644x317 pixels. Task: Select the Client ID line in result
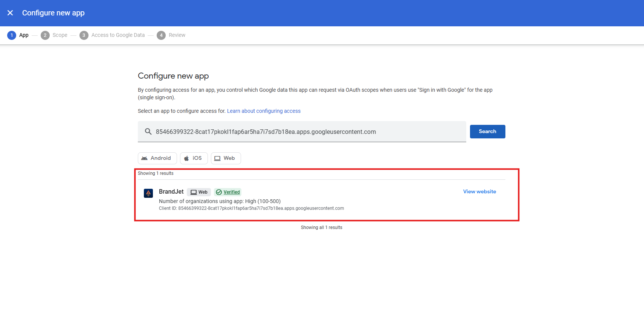[251, 208]
